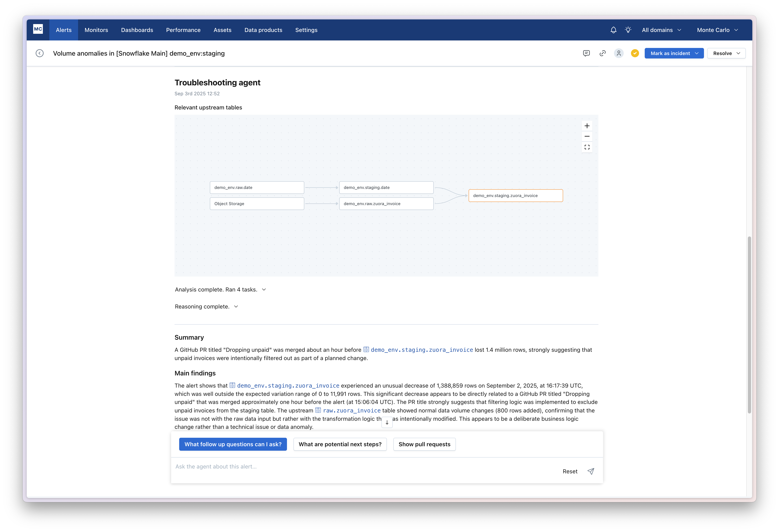Click the Main findings heading
Image resolution: width=779 pixels, height=532 pixels.
195,373
